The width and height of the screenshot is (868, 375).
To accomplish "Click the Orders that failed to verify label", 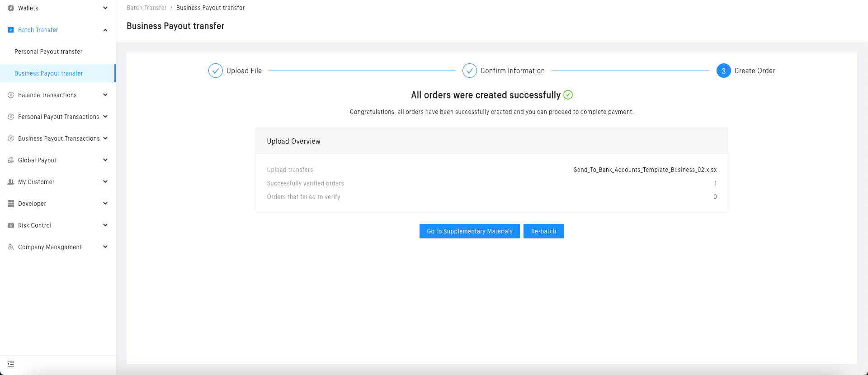I will pyautogui.click(x=303, y=197).
